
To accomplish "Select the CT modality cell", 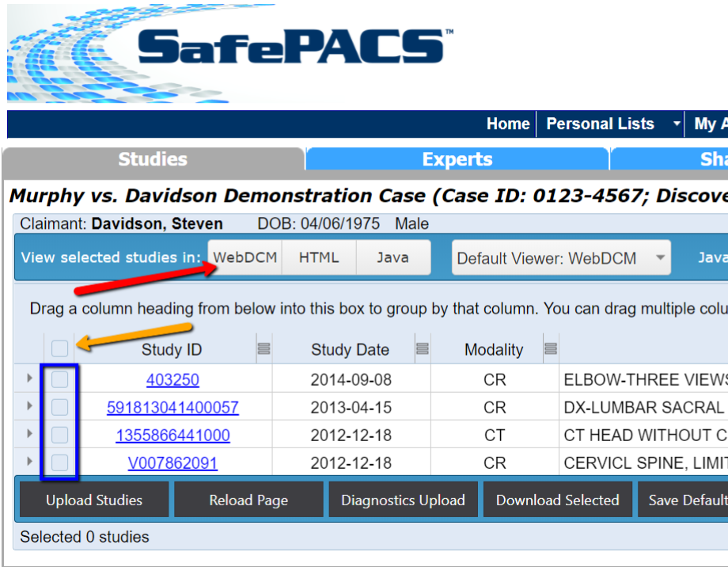I will point(495,436).
